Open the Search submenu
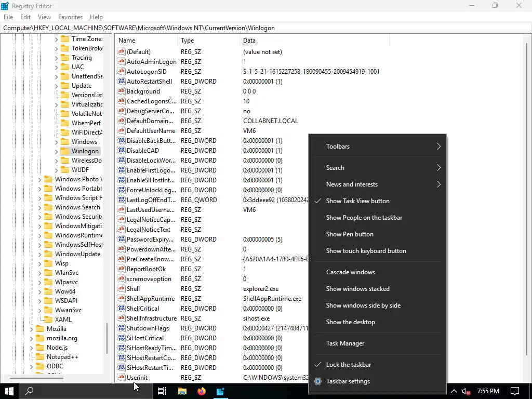This screenshot has height=399, width=532. pos(377,168)
